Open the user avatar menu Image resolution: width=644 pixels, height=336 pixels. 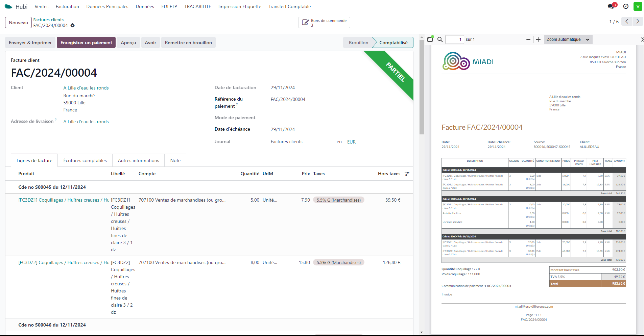pos(638,6)
